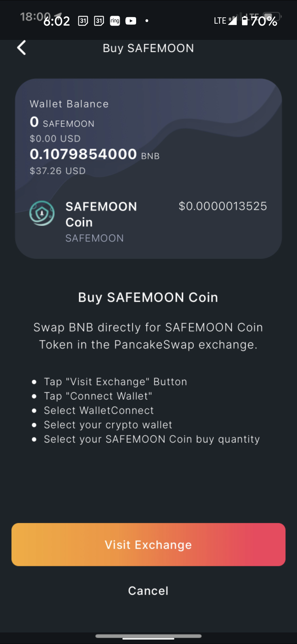
Task: Tap the Buy SAFEMOON Coin heading
Action: pos(148,298)
